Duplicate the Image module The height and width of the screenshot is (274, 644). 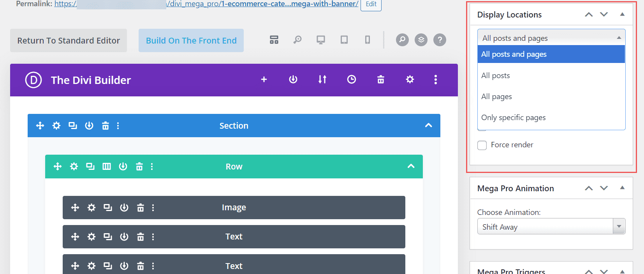tap(108, 208)
